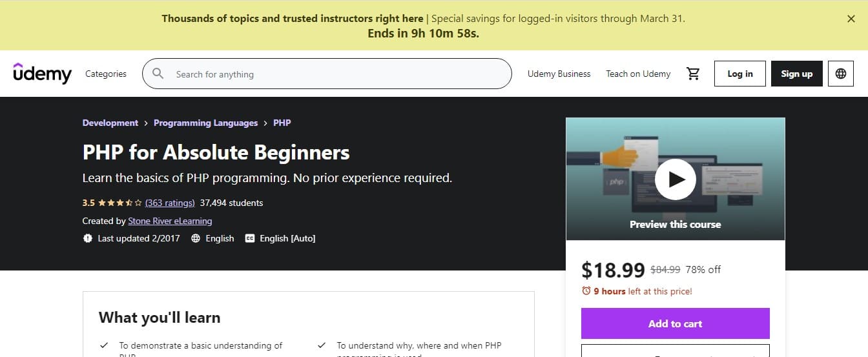Focus the Search for anything field

(327, 74)
